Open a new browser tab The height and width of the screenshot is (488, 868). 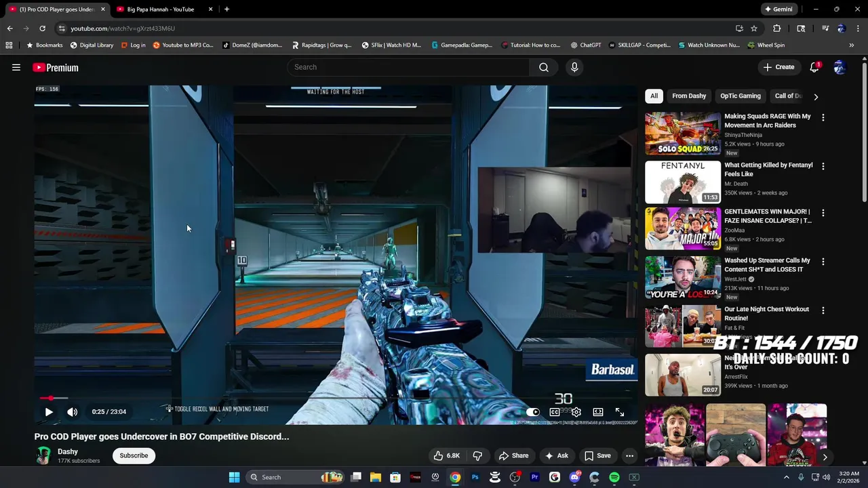click(x=226, y=9)
